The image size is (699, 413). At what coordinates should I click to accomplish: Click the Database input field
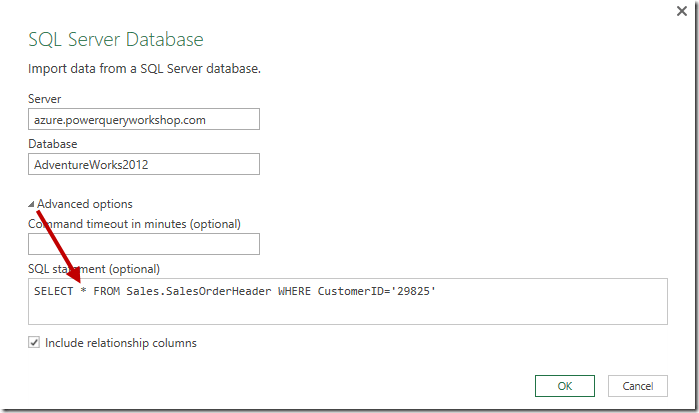point(144,164)
